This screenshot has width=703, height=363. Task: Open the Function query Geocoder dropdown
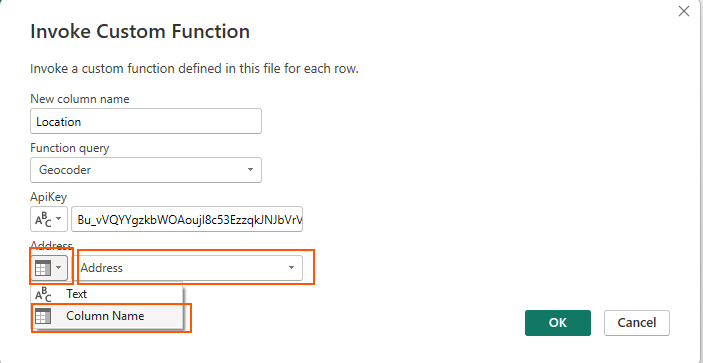pos(146,170)
